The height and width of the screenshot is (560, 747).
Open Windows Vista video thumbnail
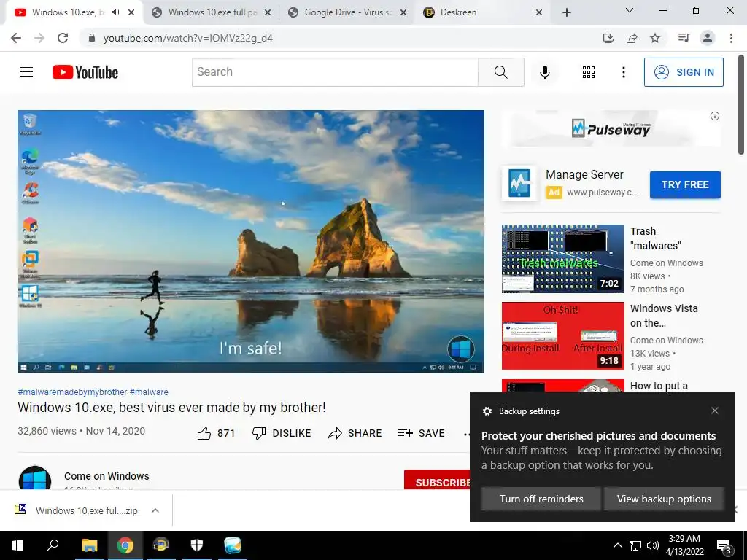coord(562,335)
